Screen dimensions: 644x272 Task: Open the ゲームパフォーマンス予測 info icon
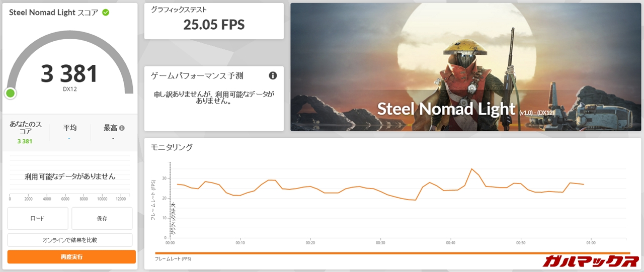(273, 76)
